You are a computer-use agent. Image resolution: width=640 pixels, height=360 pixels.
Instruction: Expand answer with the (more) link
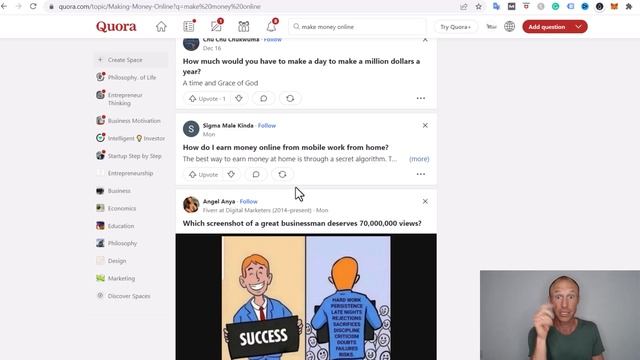pyautogui.click(x=419, y=159)
